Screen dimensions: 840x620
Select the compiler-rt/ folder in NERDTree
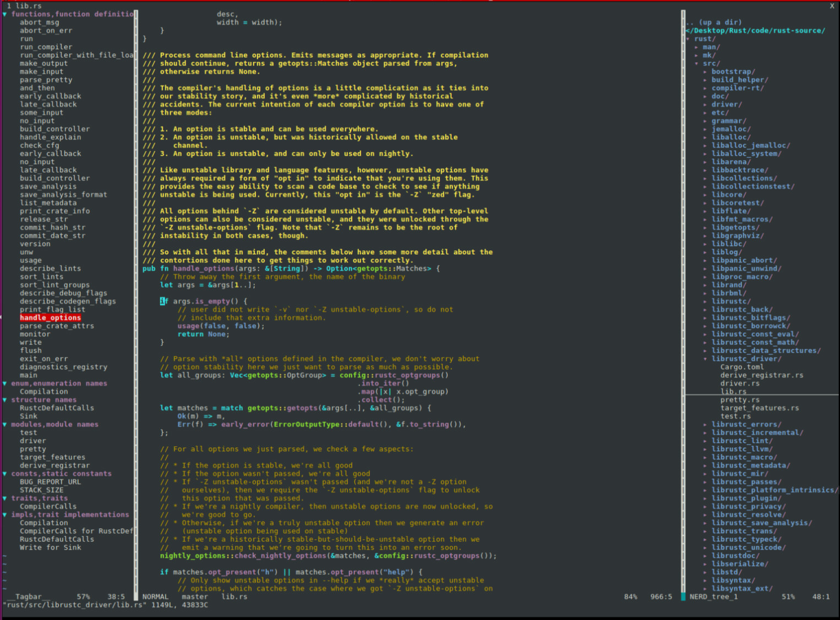738,88
